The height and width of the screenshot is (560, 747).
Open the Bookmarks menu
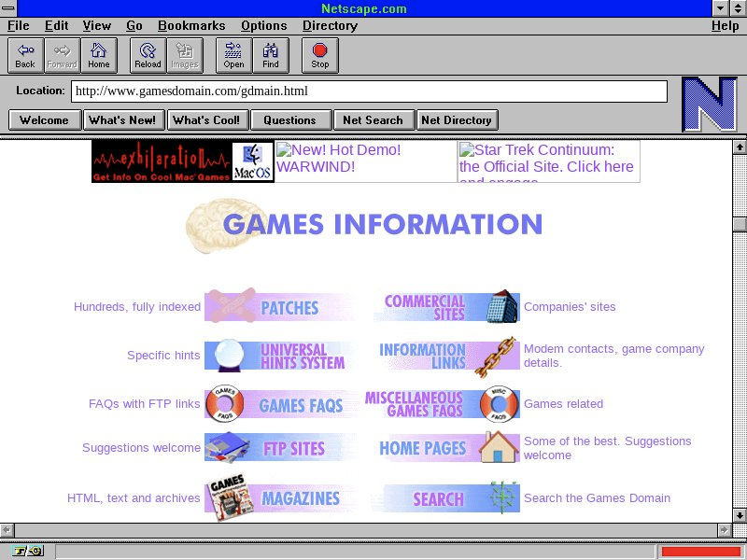(x=190, y=26)
